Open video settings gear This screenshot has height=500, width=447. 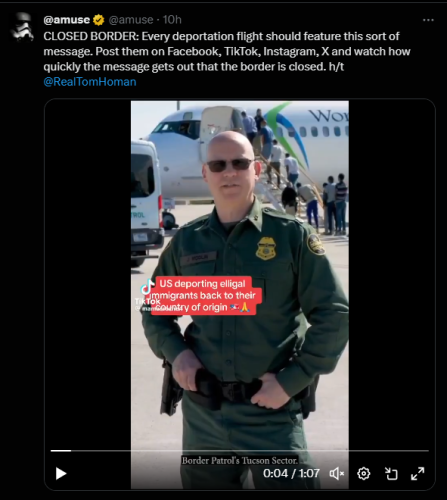[x=364, y=473]
